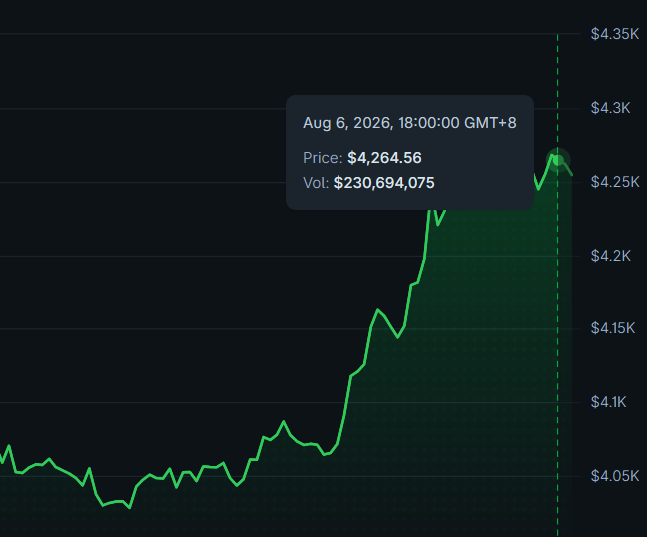Click the $4.25K axis label
Screen dimensions: 647x537
[615, 182]
